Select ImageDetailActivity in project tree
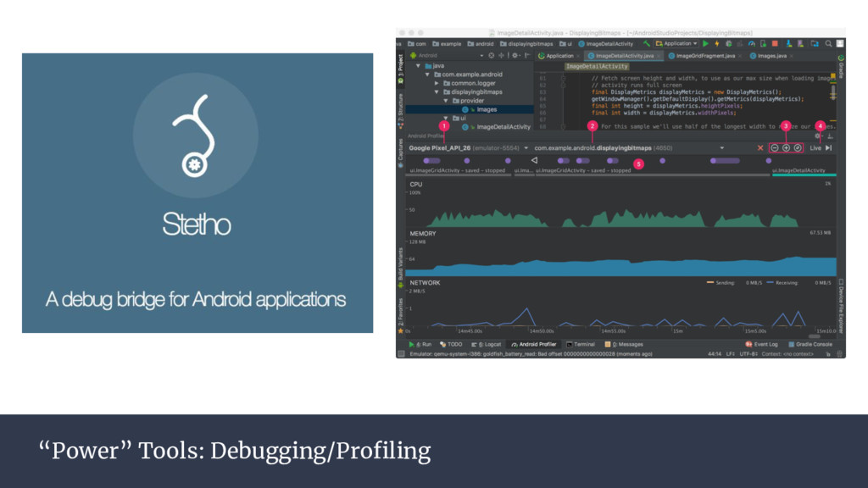868x488 pixels. click(x=496, y=127)
